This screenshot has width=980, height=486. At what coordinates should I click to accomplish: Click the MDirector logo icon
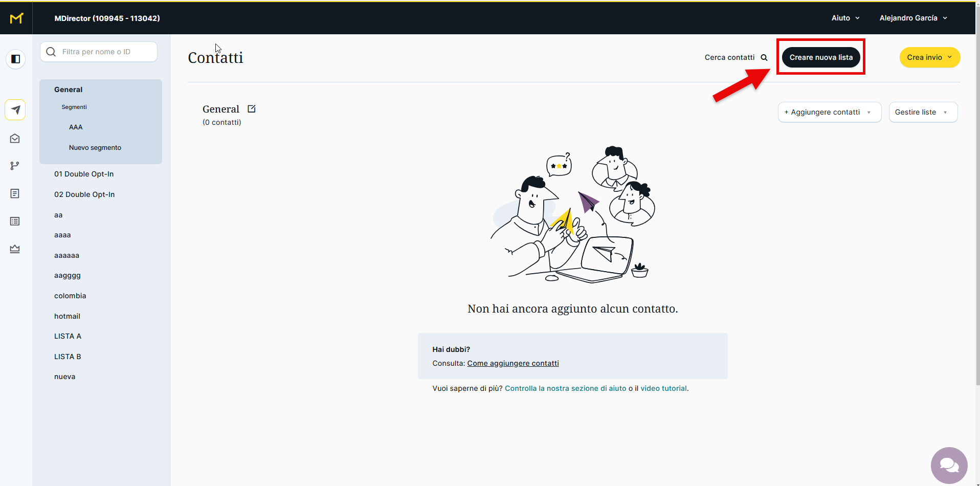16,18
